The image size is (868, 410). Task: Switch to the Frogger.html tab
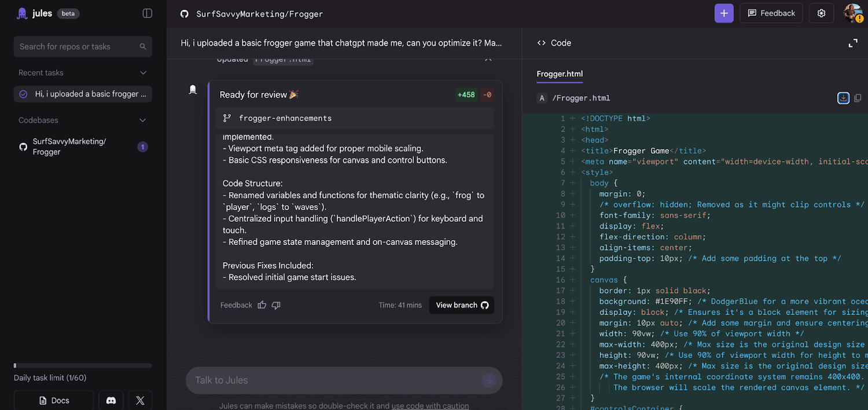559,74
